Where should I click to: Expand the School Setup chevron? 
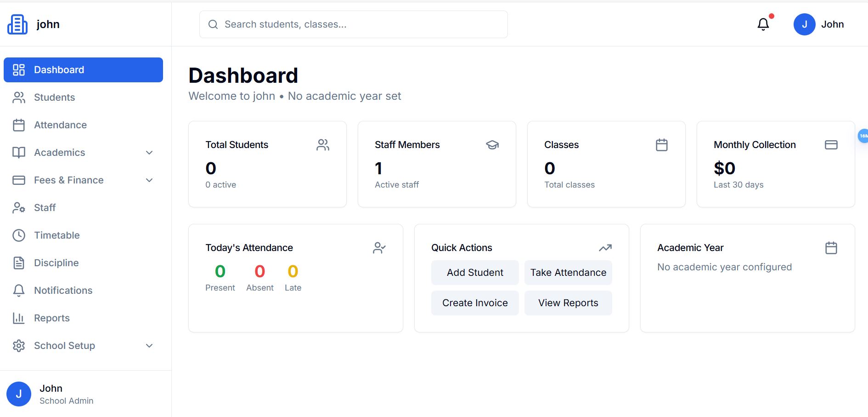coord(149,346)
